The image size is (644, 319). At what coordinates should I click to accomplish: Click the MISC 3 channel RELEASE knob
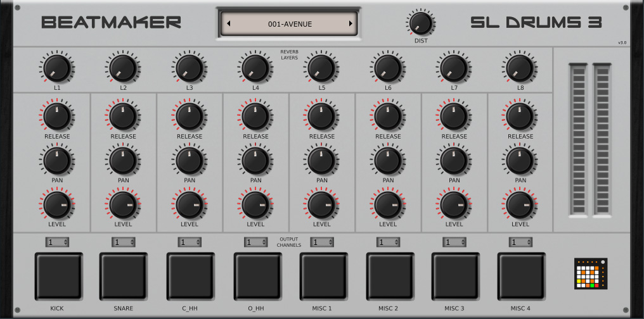[454, 116]
